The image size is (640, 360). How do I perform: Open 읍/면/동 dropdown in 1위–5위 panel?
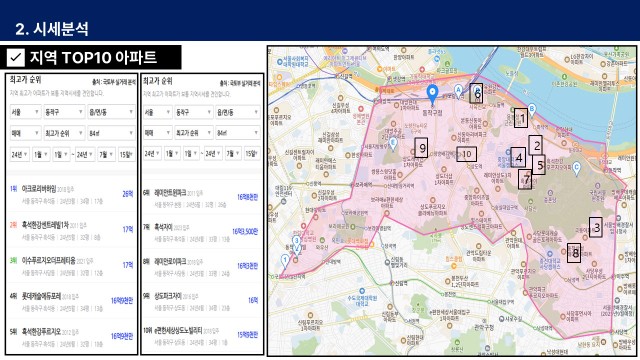(x=111, y=111)
